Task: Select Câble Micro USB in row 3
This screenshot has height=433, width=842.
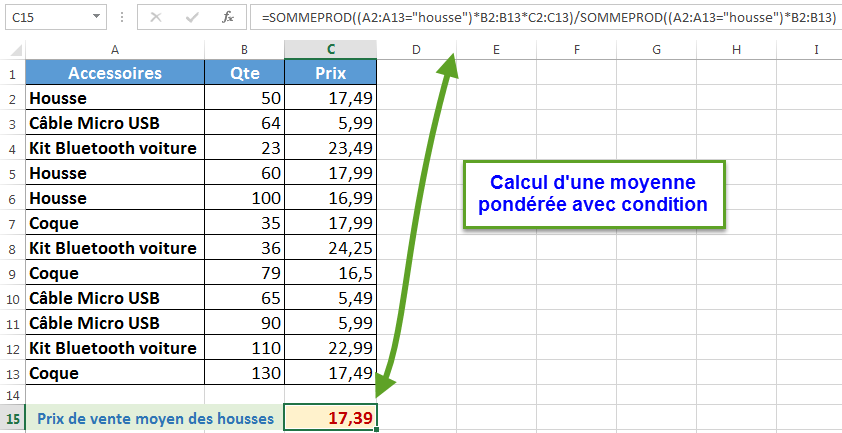Action: [x=115, y=123]
